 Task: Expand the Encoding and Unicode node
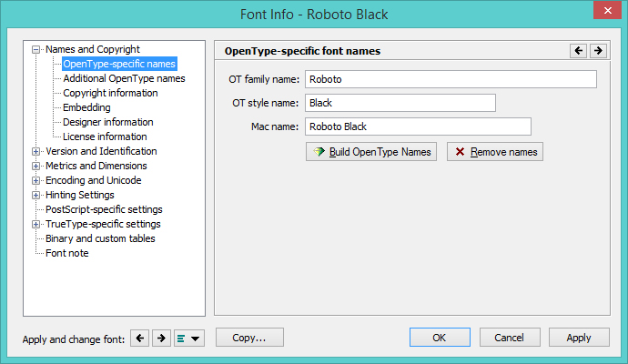(x=36, y=181)
